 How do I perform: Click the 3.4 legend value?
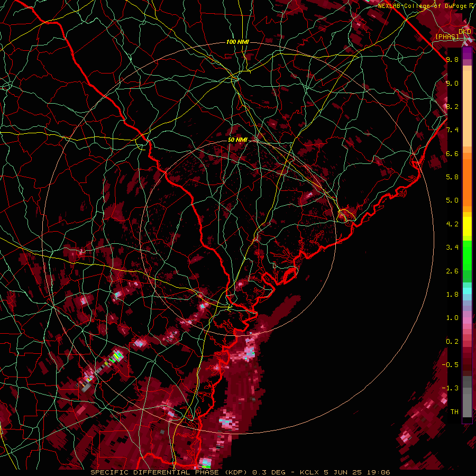[x=452, y=248]
